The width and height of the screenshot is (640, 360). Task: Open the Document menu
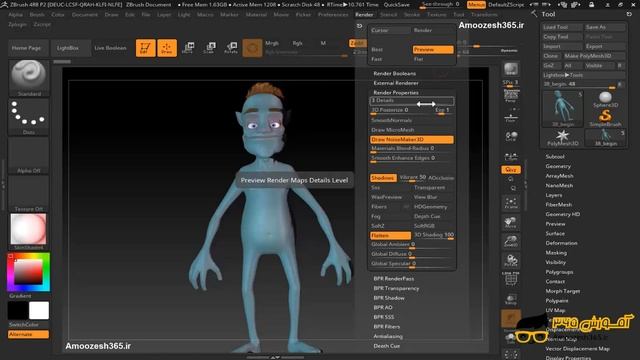84,14
